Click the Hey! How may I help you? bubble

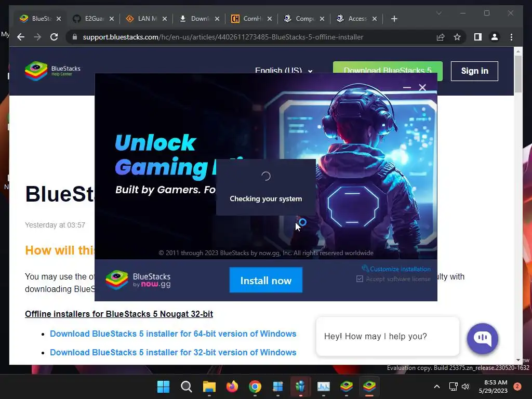(x=388, y=336)
